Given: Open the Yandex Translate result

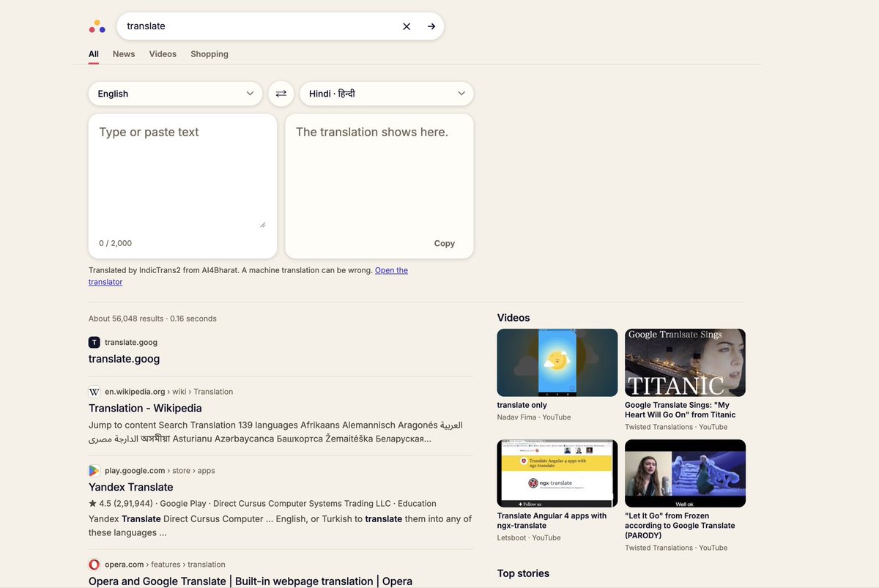Looking at the screenshot, I should [131, 487].
